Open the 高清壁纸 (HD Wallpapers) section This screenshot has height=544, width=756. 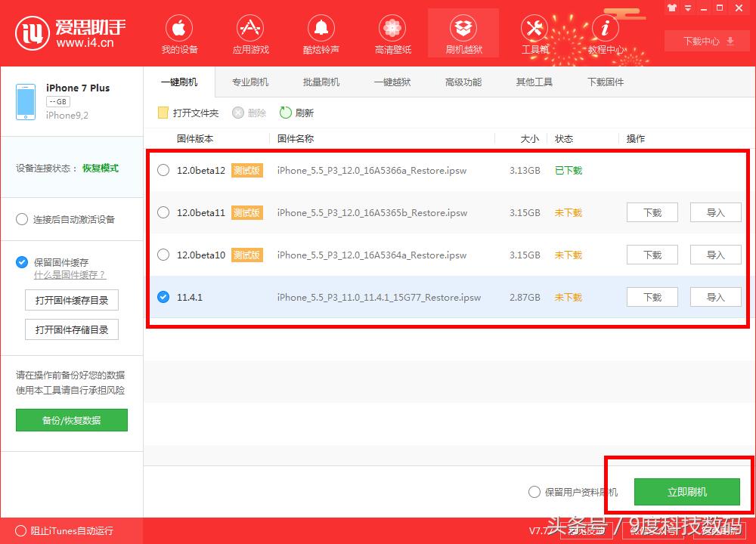pyautogui.click(x=392, y=34)
